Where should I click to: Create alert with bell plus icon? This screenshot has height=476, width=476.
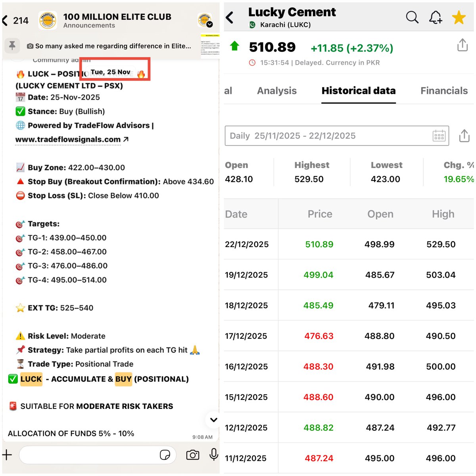[436, 17]
